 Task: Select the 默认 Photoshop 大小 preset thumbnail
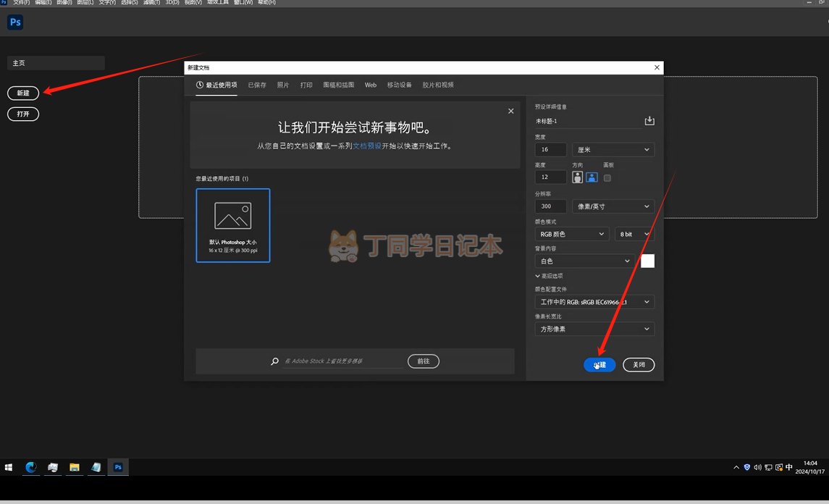[x=233, y=225]
